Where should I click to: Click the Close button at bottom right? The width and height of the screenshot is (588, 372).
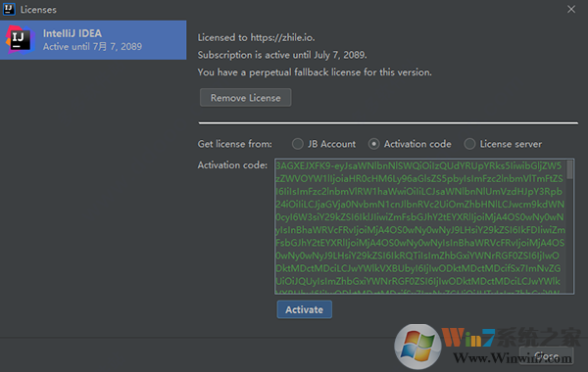pos(546,355)
